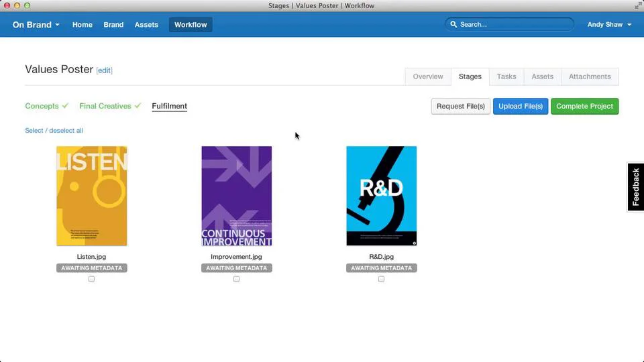Switch to the Stages tab
The width and height of the screenshot is (644, 362).
pyautogui.click(x=470, y=76)
